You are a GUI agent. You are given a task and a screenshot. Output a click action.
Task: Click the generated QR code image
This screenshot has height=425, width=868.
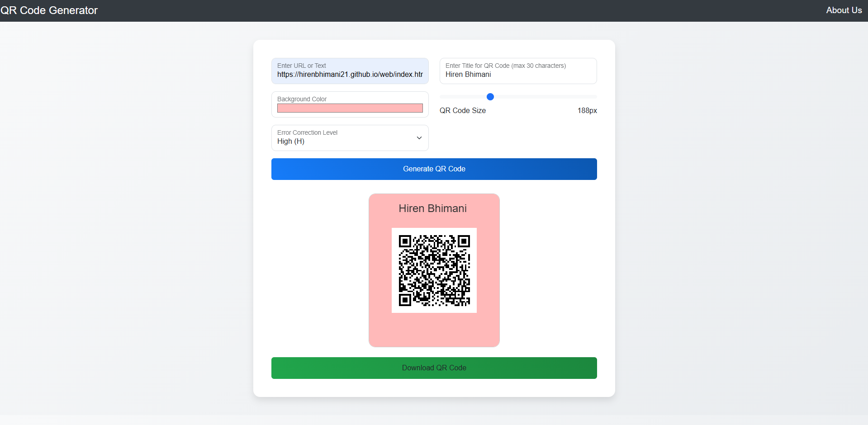coord(434,270)
